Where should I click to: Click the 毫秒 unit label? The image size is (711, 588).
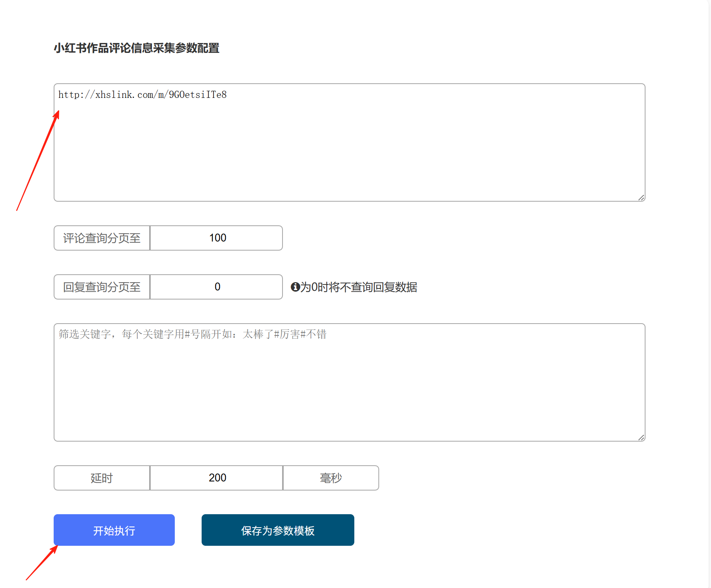click(x=331, y=478)
